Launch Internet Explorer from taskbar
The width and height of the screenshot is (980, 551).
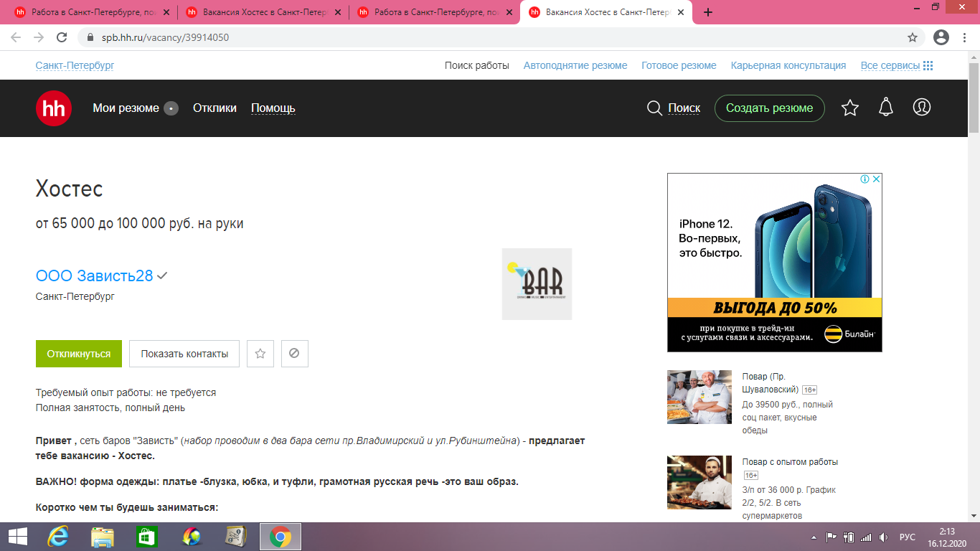[x=57, y=537]
